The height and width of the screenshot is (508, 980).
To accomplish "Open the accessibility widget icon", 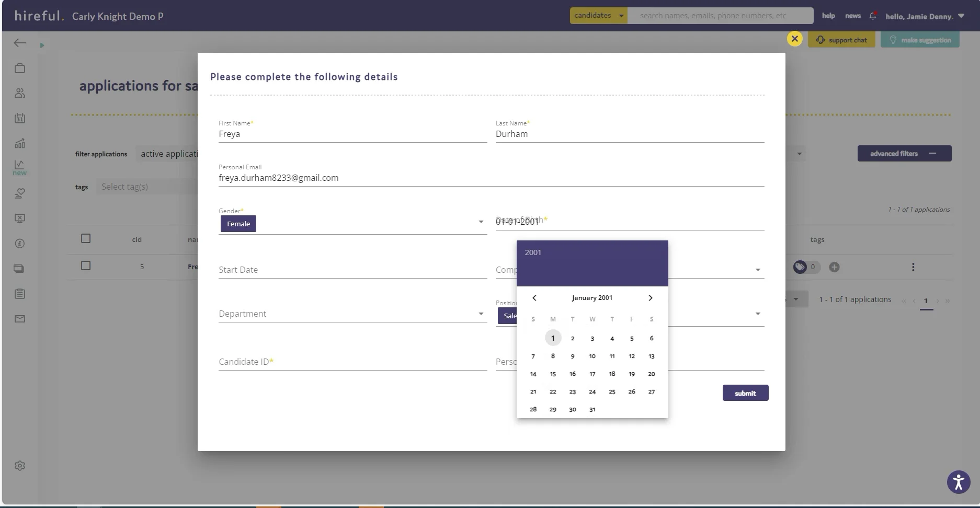I will click(959, 482).
